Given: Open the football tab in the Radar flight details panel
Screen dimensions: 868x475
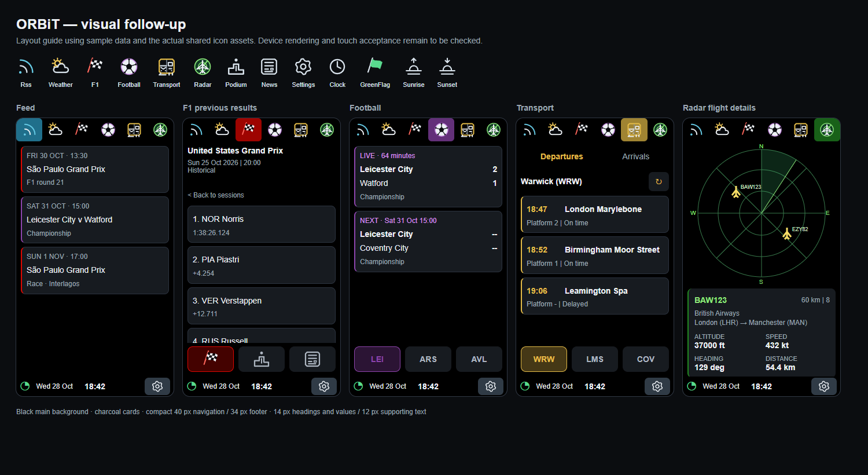Looking at the screenshot, I should 775,130.
